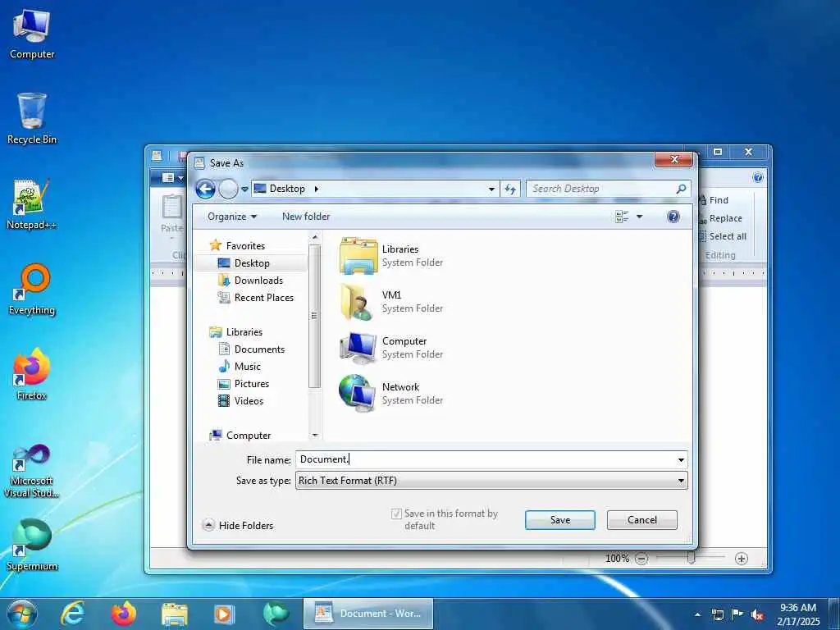Click the Forward arrow in Save As dialog
840x630 pixels.
228,189
